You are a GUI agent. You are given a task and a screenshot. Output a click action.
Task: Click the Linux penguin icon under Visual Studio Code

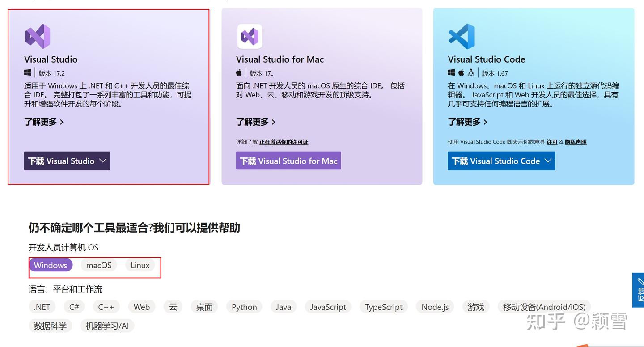click(471, 72)
